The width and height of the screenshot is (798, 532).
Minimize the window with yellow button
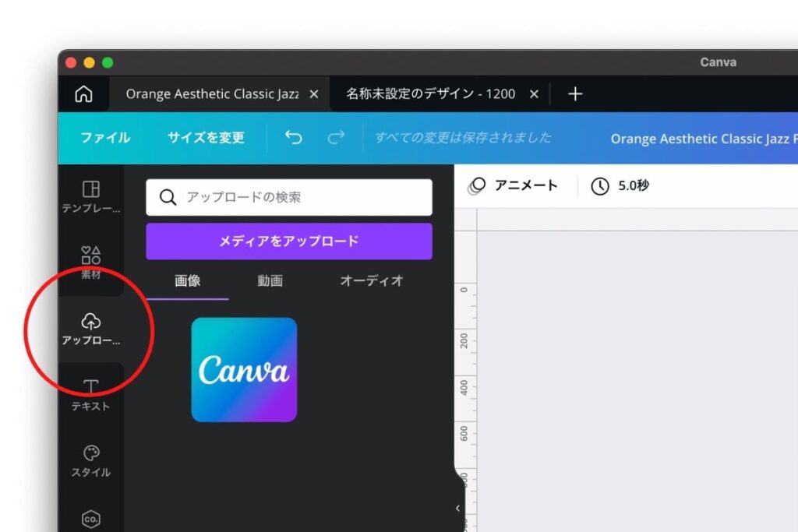click(89, 62)
